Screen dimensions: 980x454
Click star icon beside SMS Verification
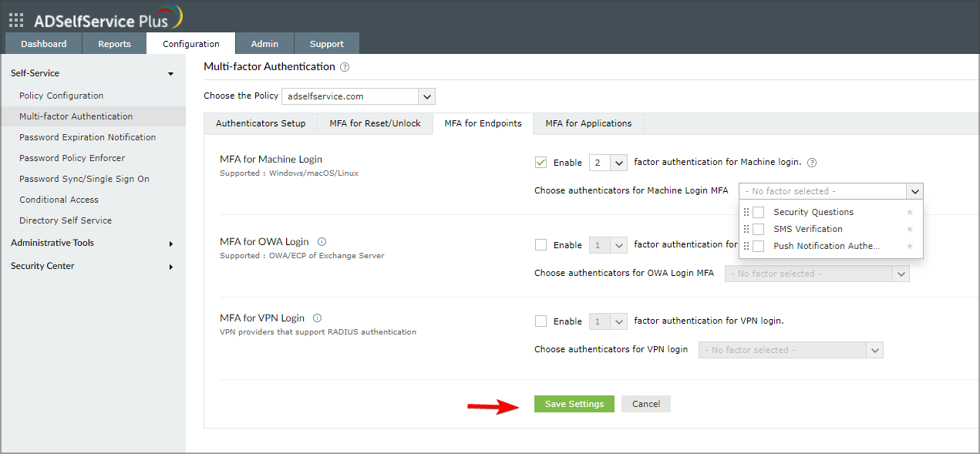click(910, 229)
